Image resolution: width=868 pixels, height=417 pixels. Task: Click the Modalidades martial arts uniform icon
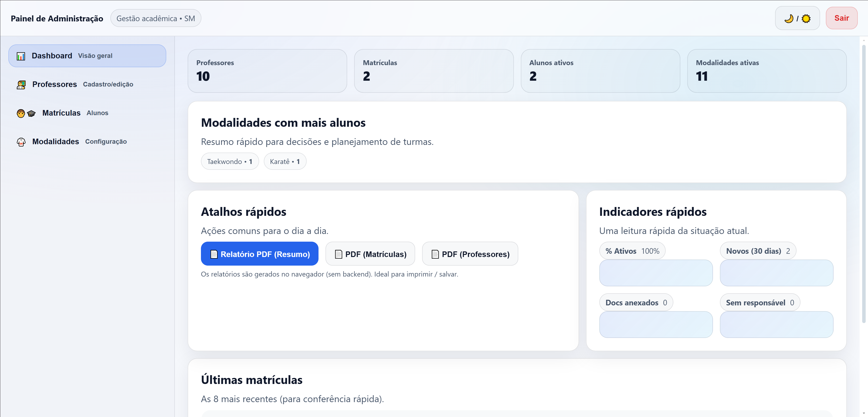pyautogui.click(x=21, y=142)
